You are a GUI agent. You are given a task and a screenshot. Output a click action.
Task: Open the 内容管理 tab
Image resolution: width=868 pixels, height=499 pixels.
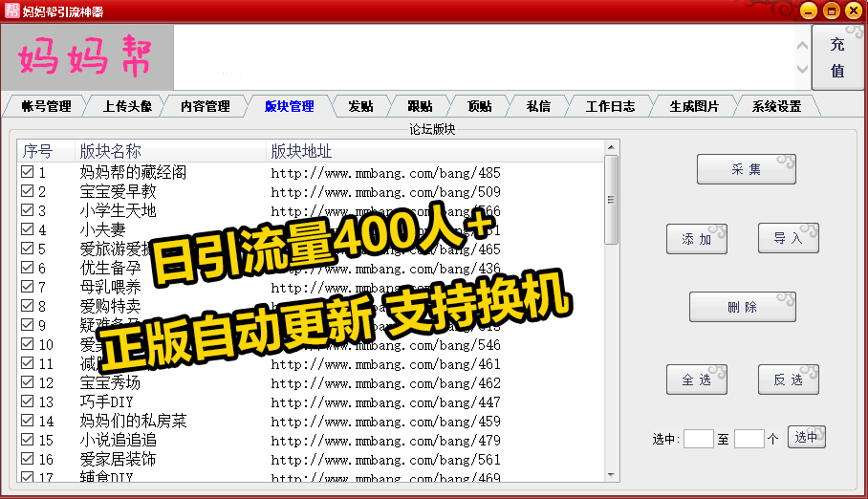coord(206,106)
